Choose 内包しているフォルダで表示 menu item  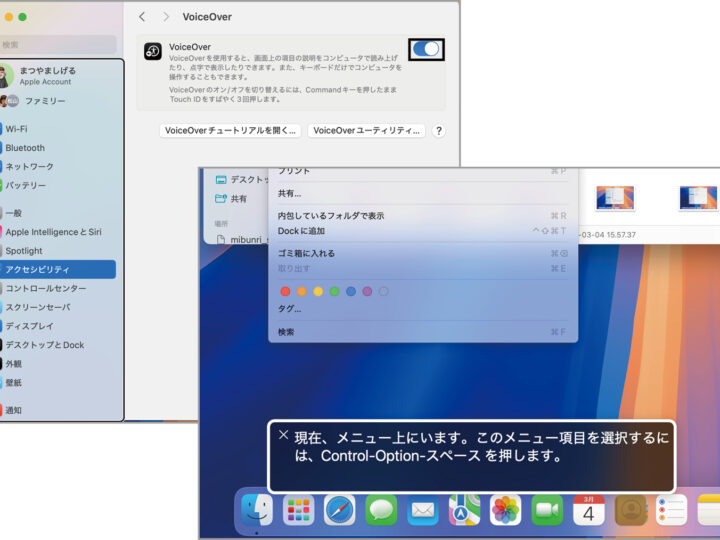point(422,215)
